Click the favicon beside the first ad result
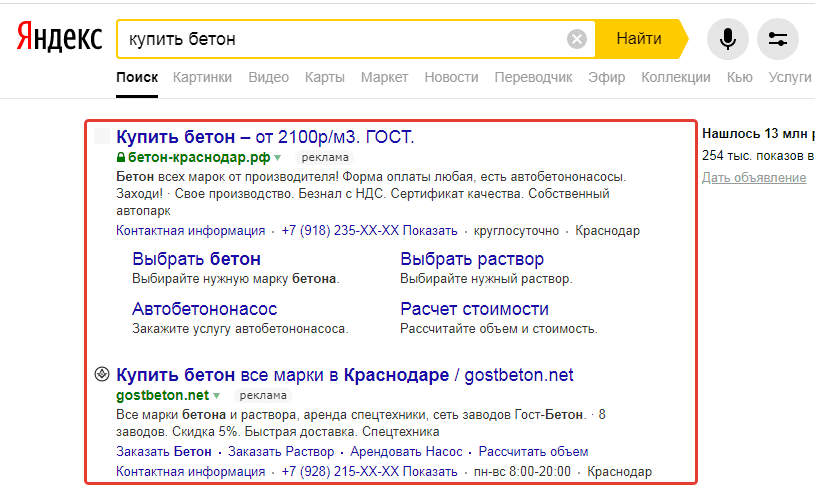Image resolution: width=815 pixels, height=492 pixels. [101, 137]
